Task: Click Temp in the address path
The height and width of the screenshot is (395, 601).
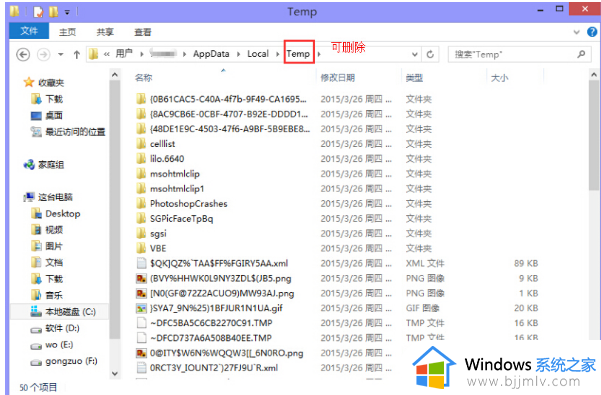Action: (298, 54)
